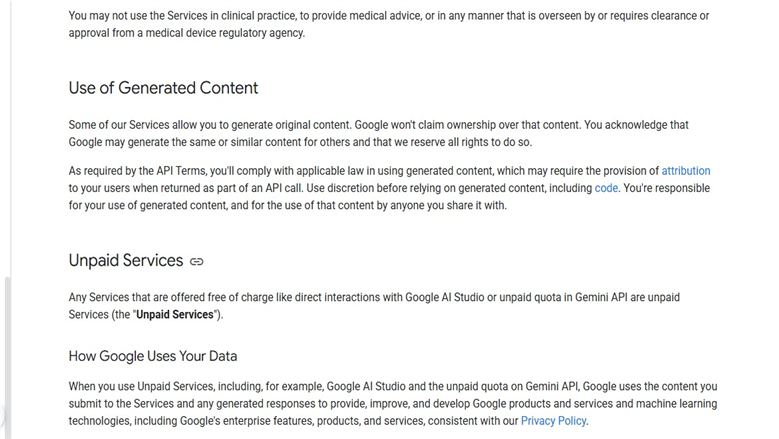Viewport: 779px width, 439px height.
Task: Open the attribution link
Action: click(686, 171)
